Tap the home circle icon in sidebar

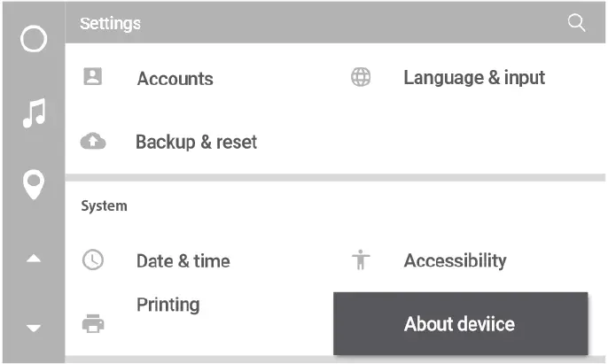point(33,39)
